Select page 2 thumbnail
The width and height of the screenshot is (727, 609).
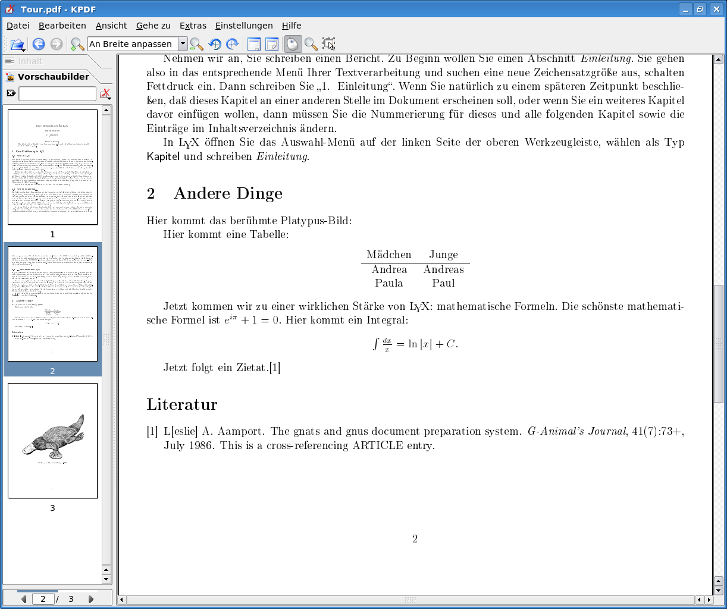click(53, 304)
